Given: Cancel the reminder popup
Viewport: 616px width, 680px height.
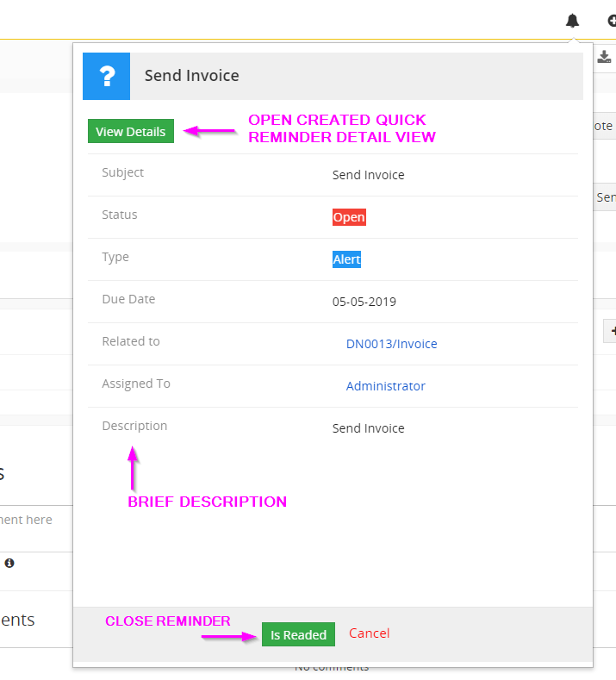Looking at the screenshot, I should coord(369,633).
